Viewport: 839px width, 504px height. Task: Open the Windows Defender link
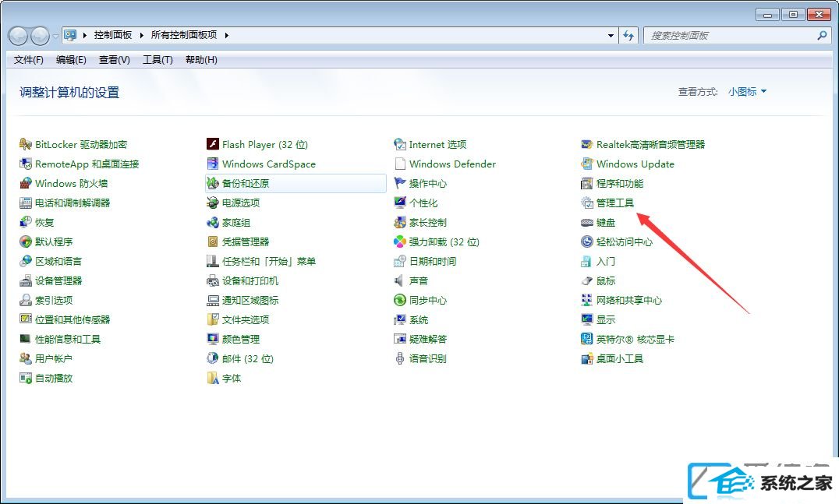[452, 164]
